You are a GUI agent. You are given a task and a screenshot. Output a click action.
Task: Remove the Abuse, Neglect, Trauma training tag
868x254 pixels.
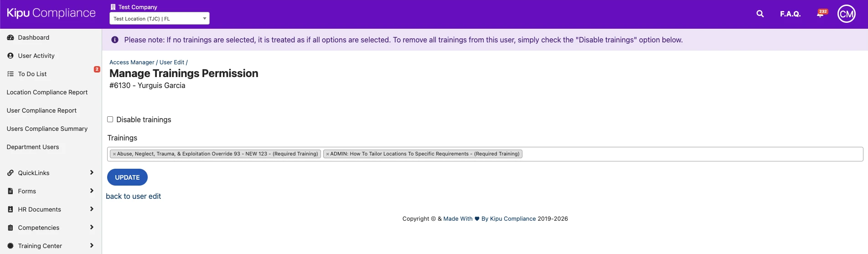pyautogui.click(x=114, y=154)
